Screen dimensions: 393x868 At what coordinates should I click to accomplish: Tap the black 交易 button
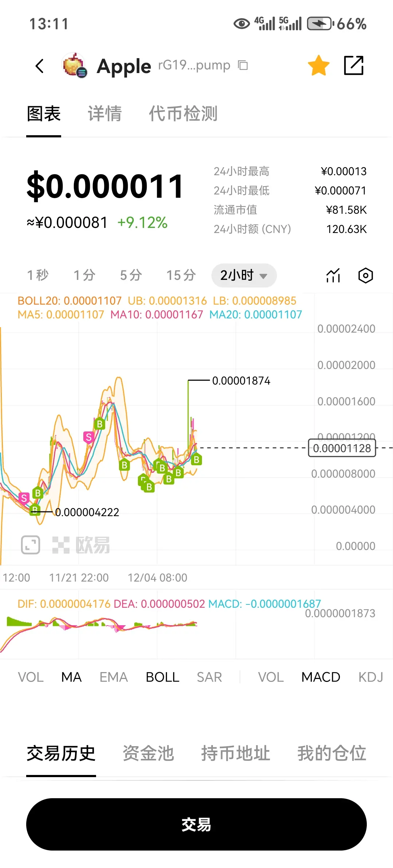click(x=196, y=824)
